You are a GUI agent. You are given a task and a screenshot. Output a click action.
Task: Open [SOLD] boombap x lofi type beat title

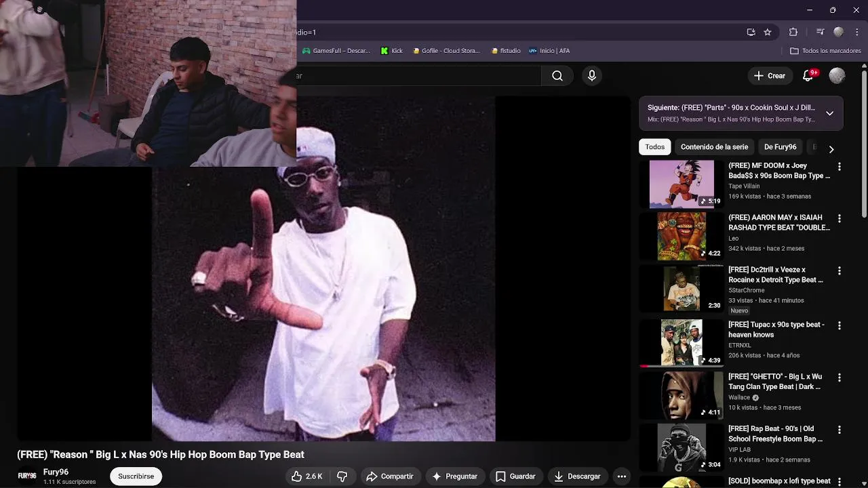point(779,481)
